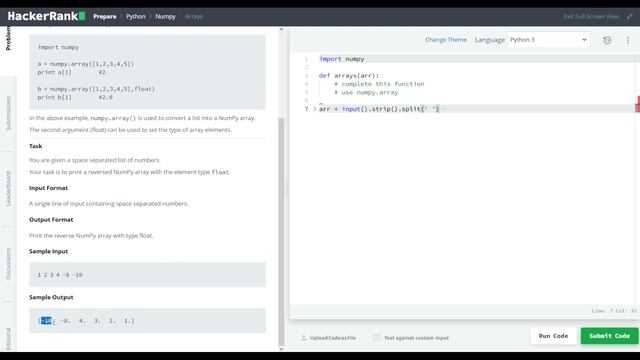Click 'a = numpy.array([1,2,3,4,5])' example line

pyautogui.click(x=86, y=64)
